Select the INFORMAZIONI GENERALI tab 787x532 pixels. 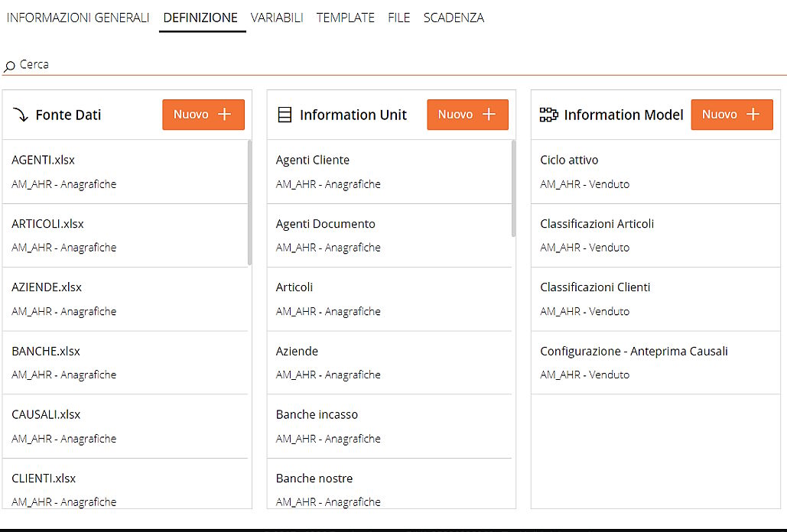(x=77, y=17)
